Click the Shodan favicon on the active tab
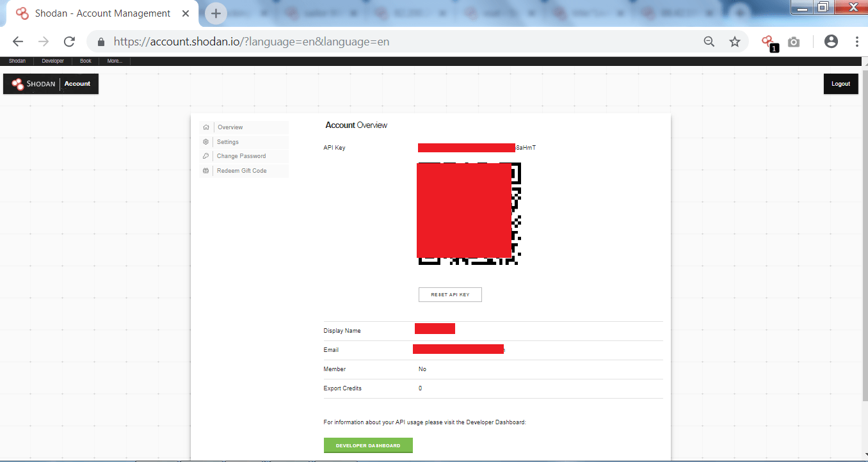 [x=22, y=13]
